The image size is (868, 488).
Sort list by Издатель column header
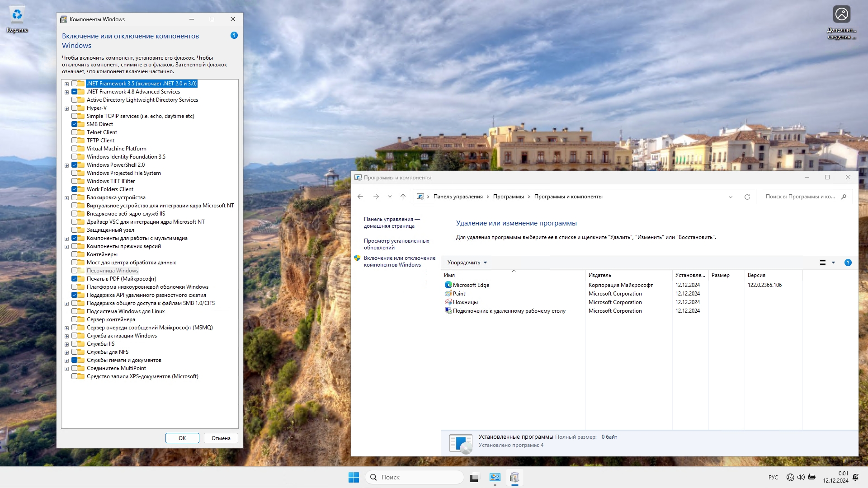point(599,275)
